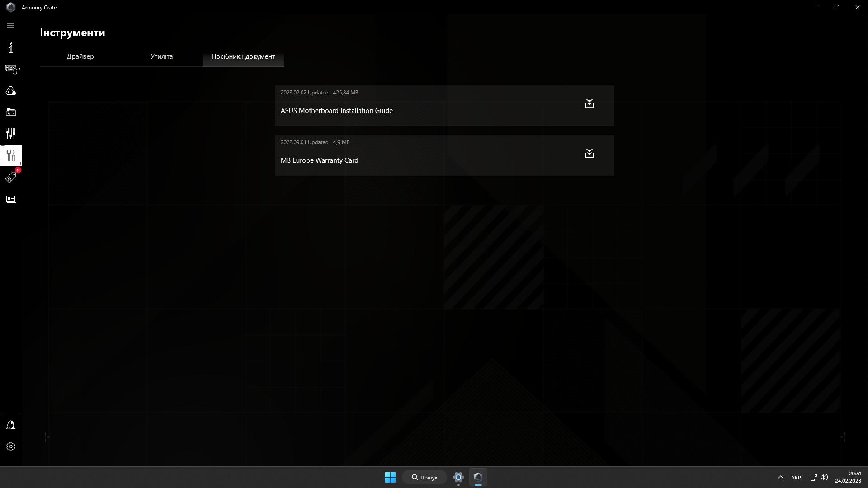Viewport: 868px width, 488px height.
Task: Open the notifications bell icon
Action: point(11,425)
